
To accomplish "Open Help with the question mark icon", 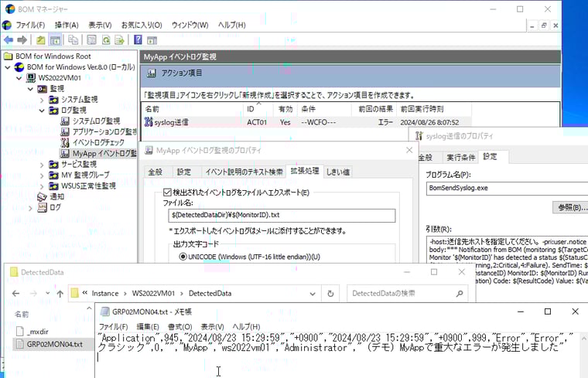I will (x=138, y=39).
